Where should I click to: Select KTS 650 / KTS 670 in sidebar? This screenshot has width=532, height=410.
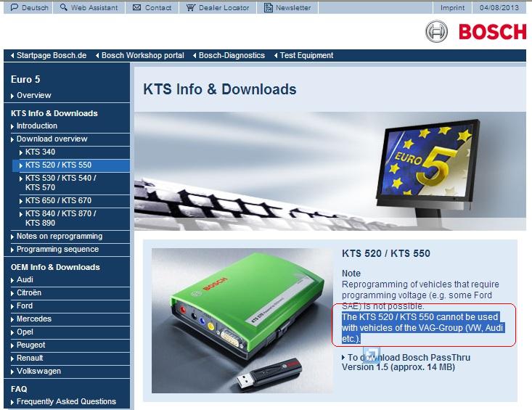58,200
